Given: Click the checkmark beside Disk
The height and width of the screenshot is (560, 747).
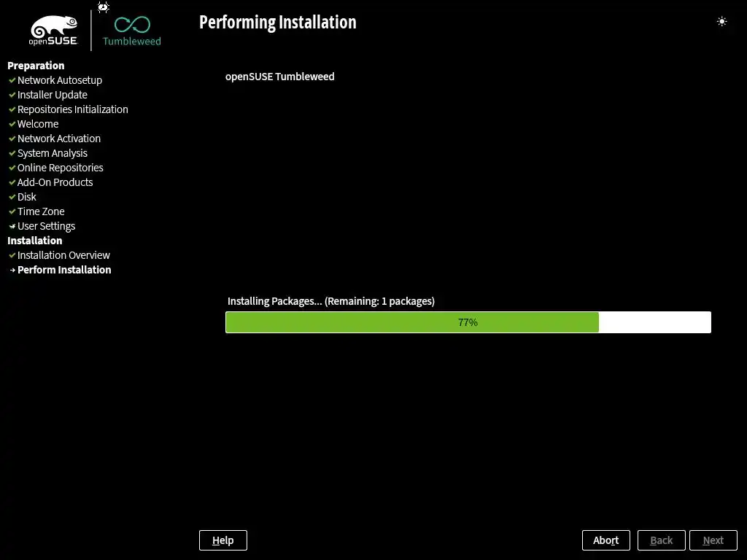Looking at the screenshot, I should point(12,197).
